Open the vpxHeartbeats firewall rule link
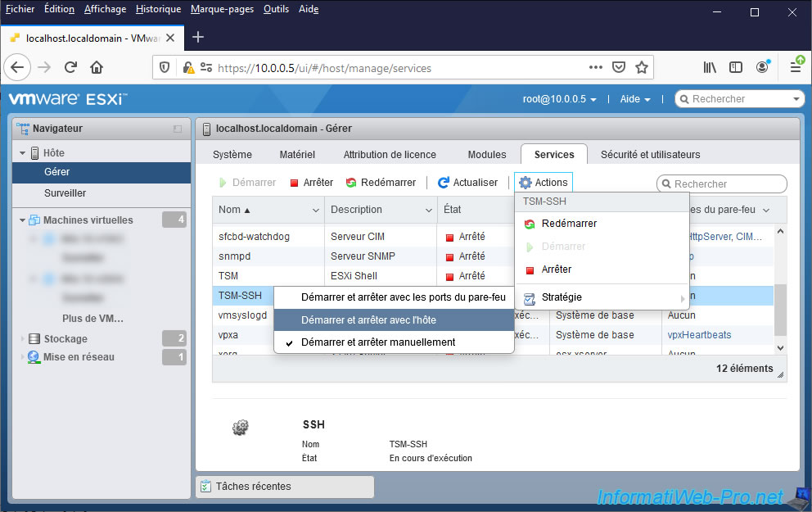Image resolution: width=812 pixels, height=512 pixels. click(699, 335)
